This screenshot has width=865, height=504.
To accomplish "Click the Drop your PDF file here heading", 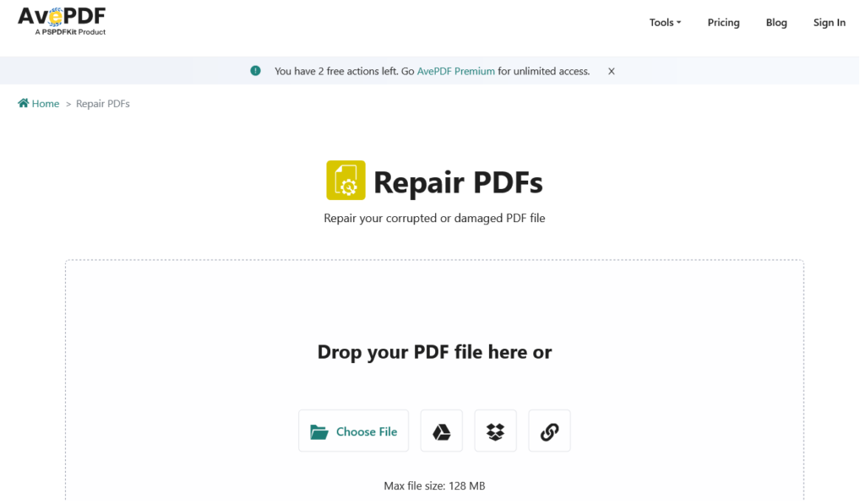I will (x=434, y=352).
